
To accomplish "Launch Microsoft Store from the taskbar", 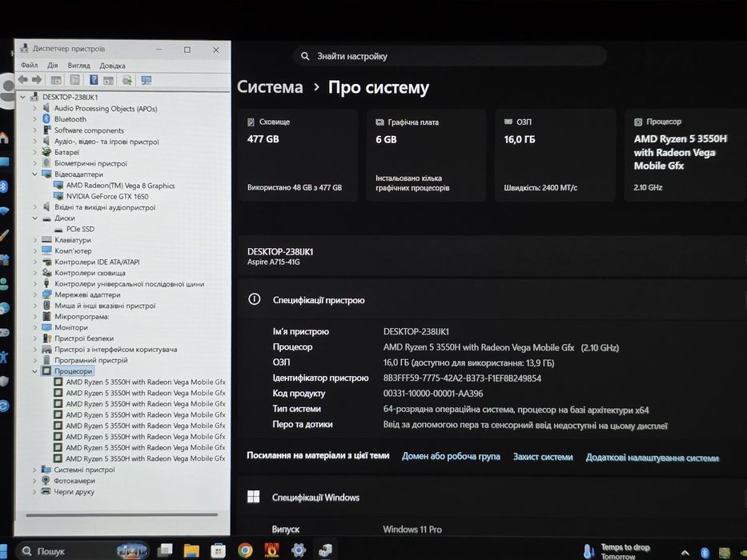I will [x=219, y=550].
